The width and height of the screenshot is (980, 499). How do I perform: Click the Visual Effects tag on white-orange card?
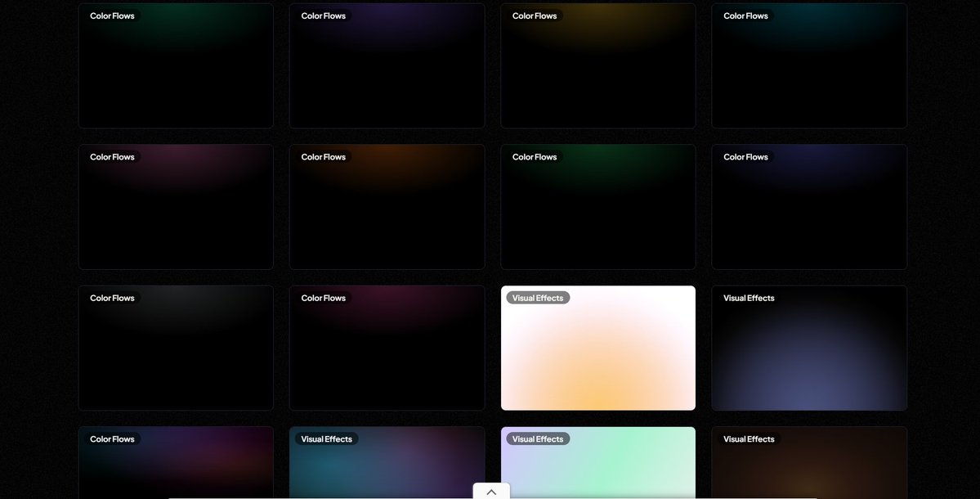[x=538, y=298]
